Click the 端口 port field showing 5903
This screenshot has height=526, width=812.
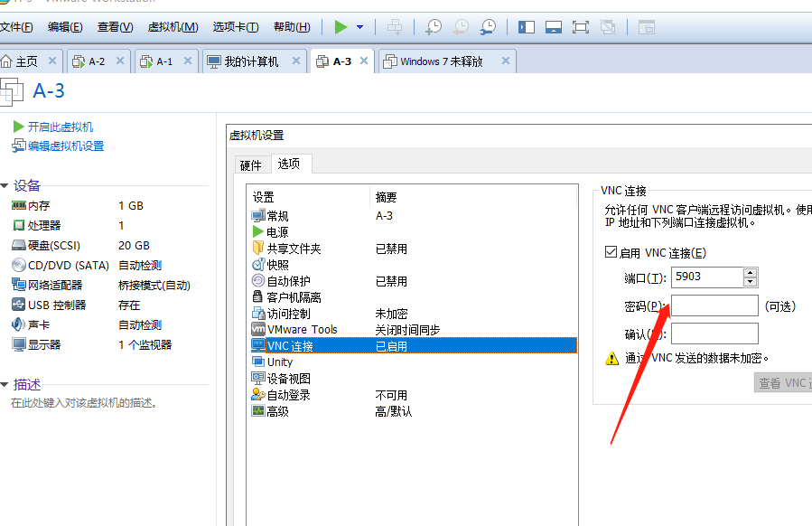(707, 277)
